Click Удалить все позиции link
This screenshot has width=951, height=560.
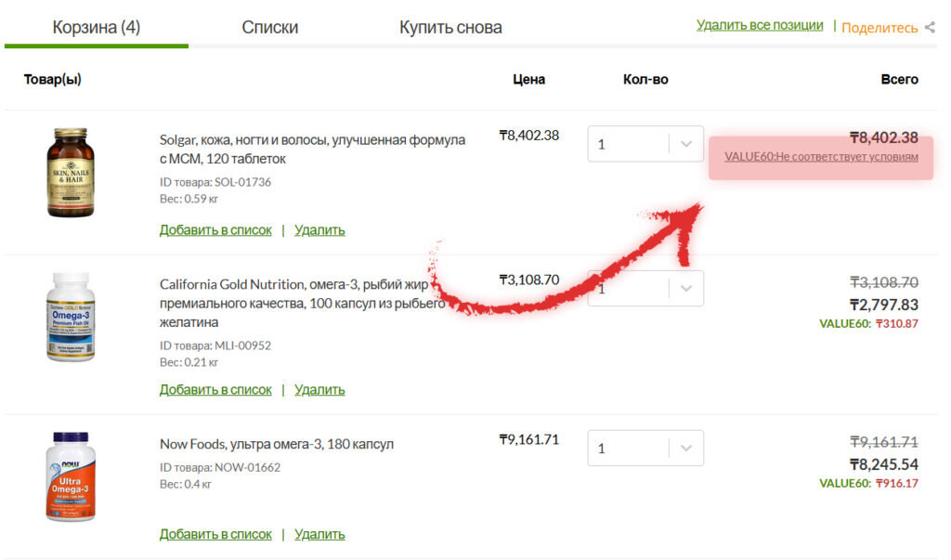(x=760, y=25)
